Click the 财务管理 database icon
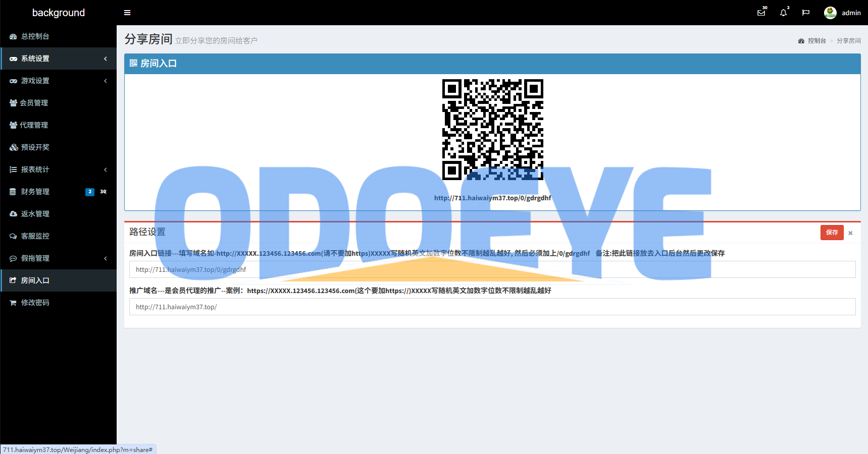 (x=13, y=192)
